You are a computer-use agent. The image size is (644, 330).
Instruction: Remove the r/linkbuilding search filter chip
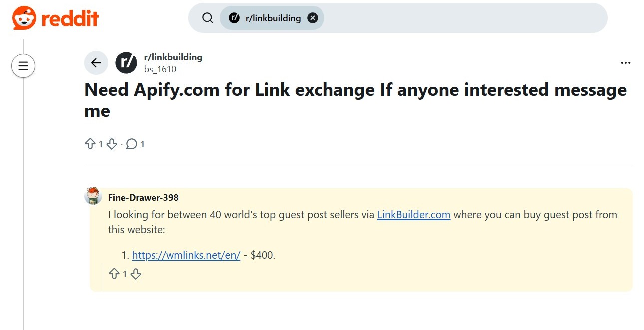click(312, 17)
